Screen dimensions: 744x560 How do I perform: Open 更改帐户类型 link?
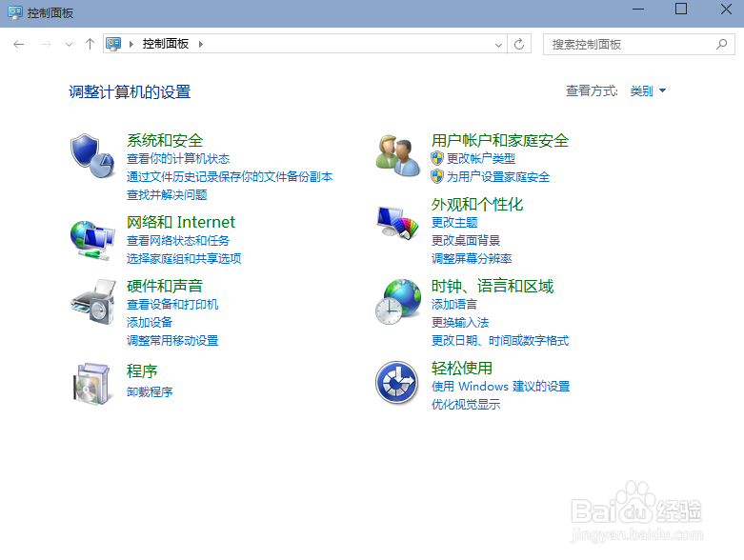(x=481, y=158)
